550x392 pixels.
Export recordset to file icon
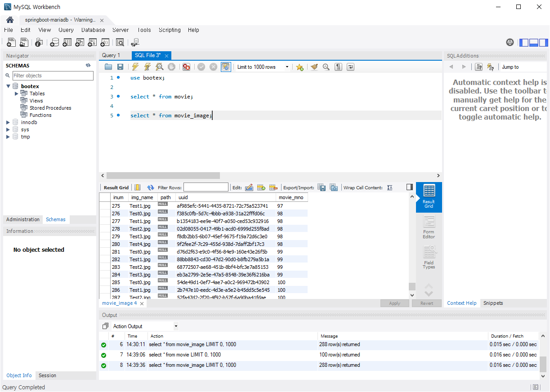coord(322,187)
